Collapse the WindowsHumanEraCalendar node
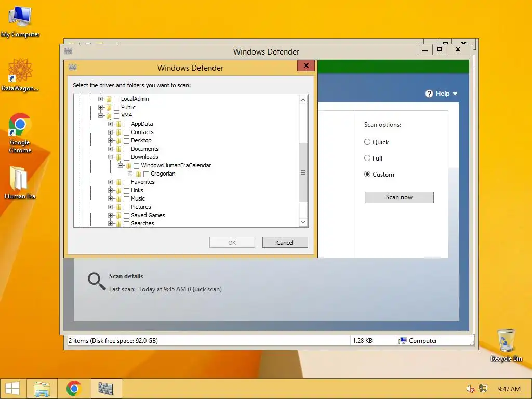Screen dimensions: 532x399 pyautogui.click(x=120, y=166)
